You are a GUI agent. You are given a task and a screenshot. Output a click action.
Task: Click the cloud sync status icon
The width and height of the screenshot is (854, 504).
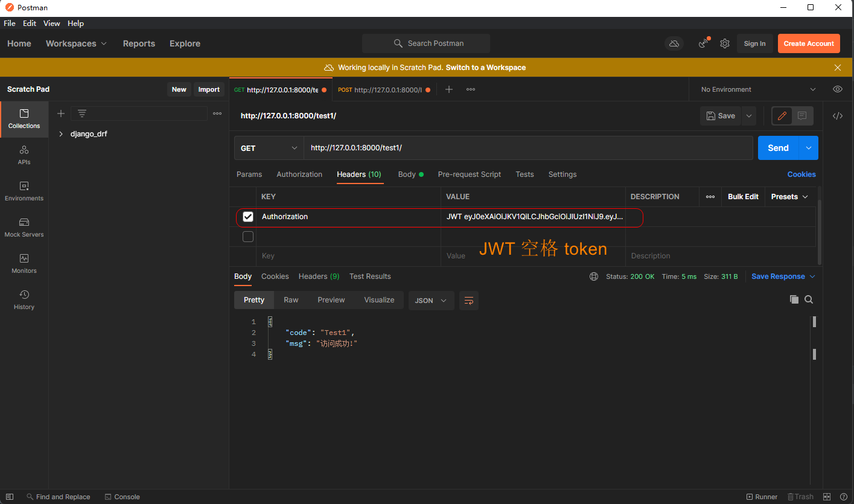[x=674, y=43]
